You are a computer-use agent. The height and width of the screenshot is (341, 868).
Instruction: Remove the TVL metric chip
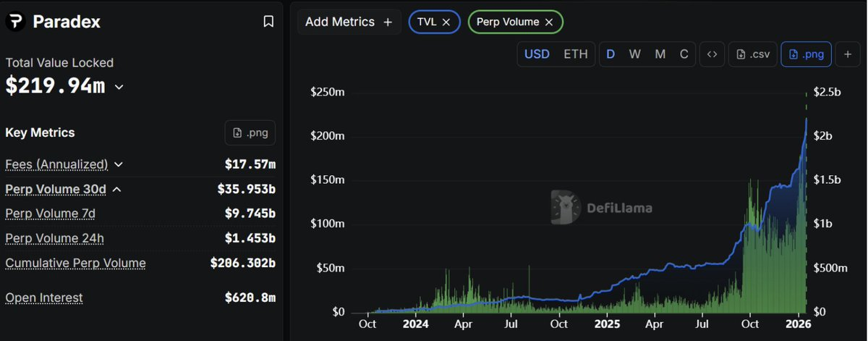pos(446,22)
